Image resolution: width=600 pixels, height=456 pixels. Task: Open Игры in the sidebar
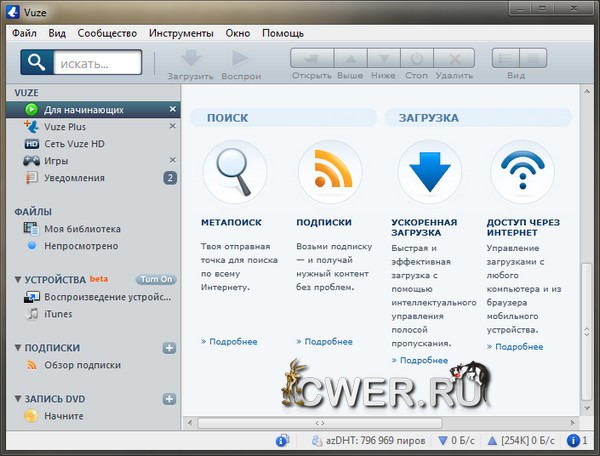click(57, 160)
